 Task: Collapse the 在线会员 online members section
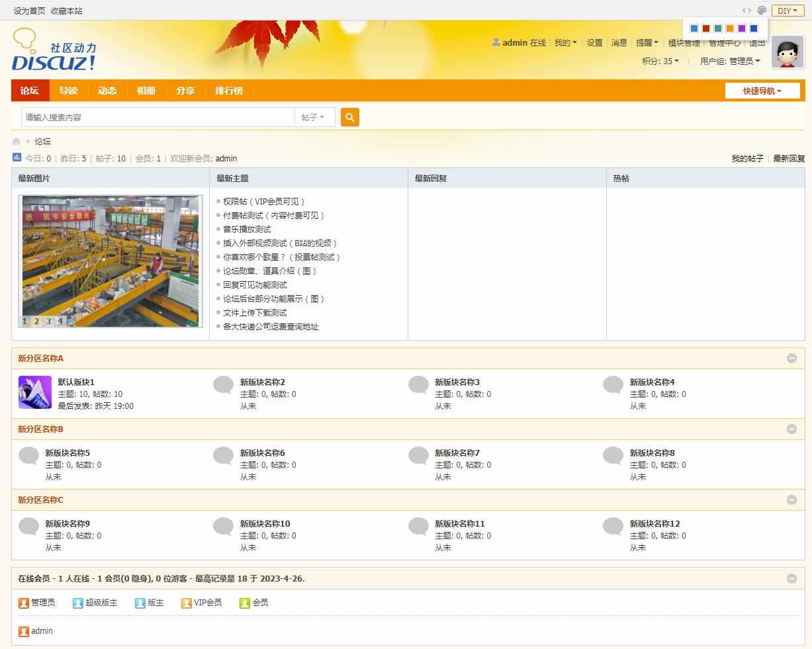pyautogui.click(x=791, y=578)
